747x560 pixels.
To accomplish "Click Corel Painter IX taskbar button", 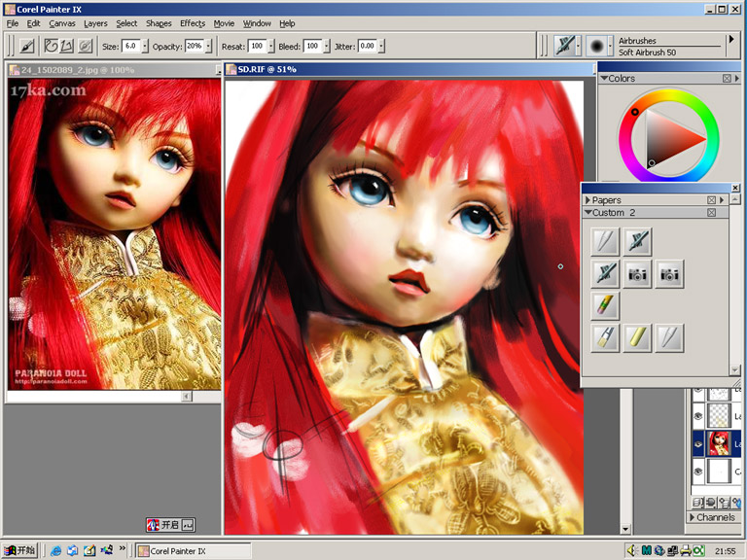I will click(193, 551).
